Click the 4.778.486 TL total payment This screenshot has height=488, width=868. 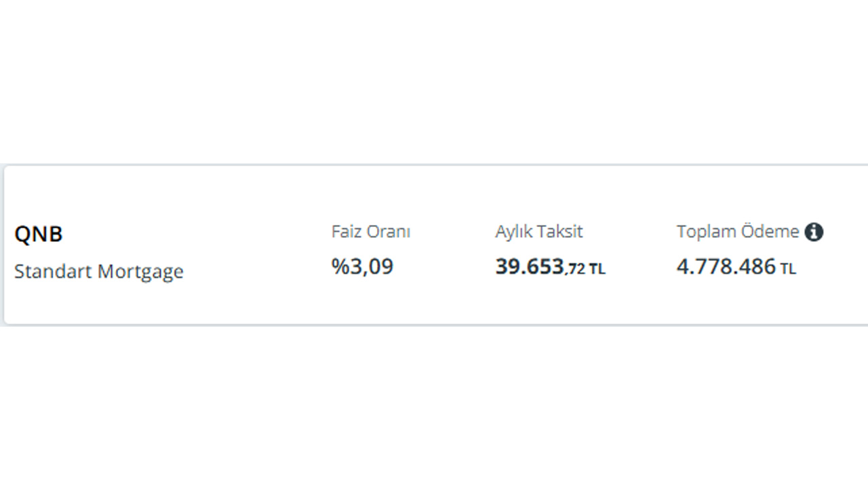coord(736,267)
